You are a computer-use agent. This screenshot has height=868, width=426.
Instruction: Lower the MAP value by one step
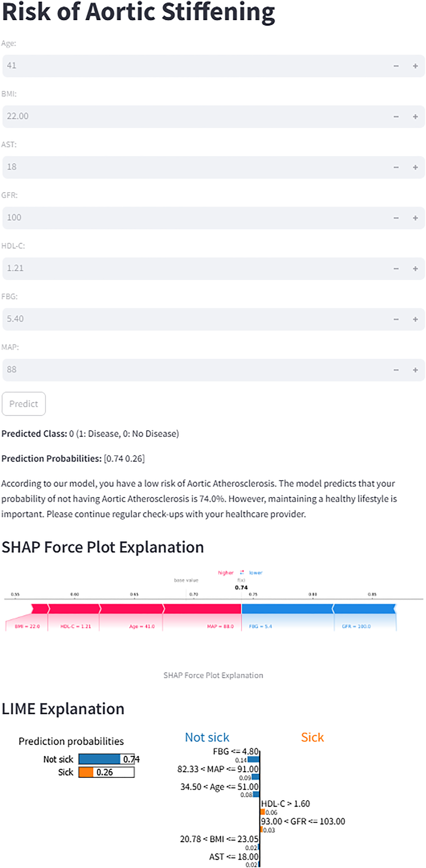[x=396, y=370]
